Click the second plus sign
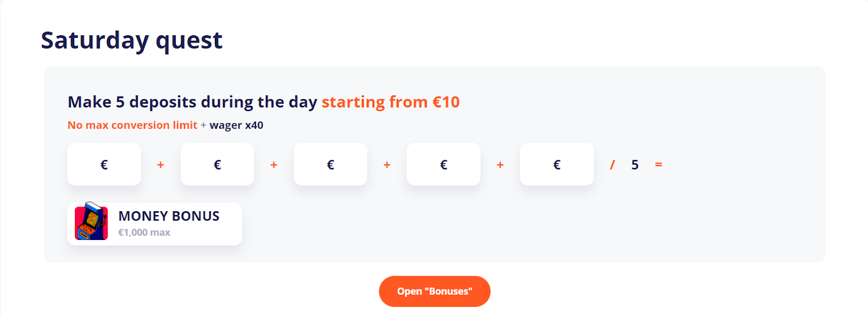Image resolution: width=868 pixels, height=316 pixels. click(274, 165)
